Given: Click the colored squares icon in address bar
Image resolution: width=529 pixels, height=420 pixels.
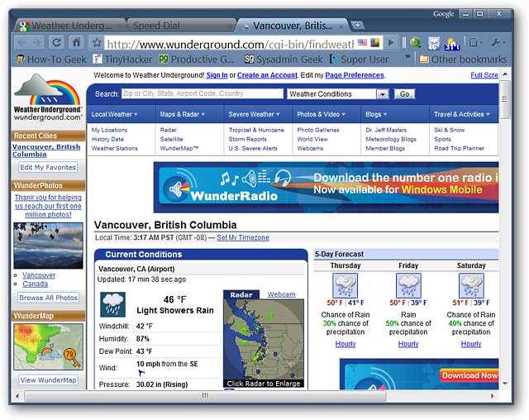Looking at the screenshot, I should 374,43.
